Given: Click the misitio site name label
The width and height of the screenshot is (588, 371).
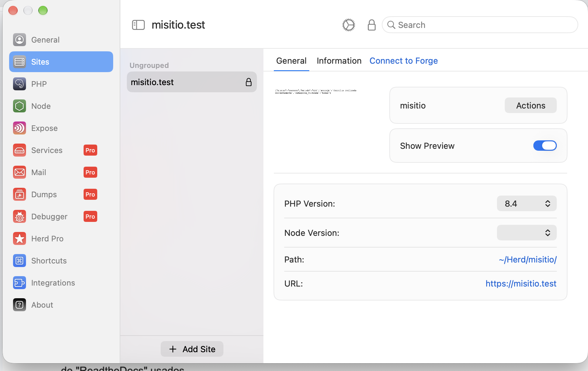Looking at the screenshot, I should pyautogui.click(x=413, y=105).
